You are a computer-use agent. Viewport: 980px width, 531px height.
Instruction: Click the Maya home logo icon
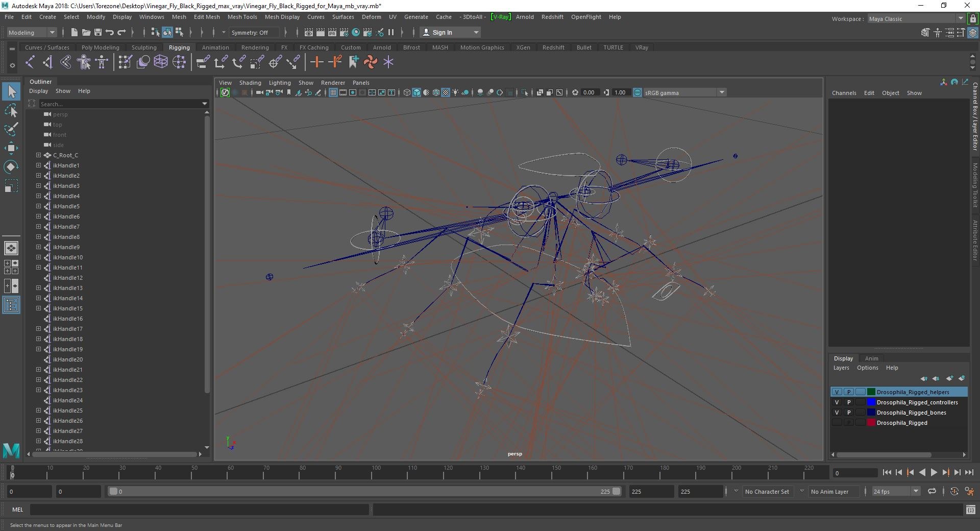(x=11, y=450)
